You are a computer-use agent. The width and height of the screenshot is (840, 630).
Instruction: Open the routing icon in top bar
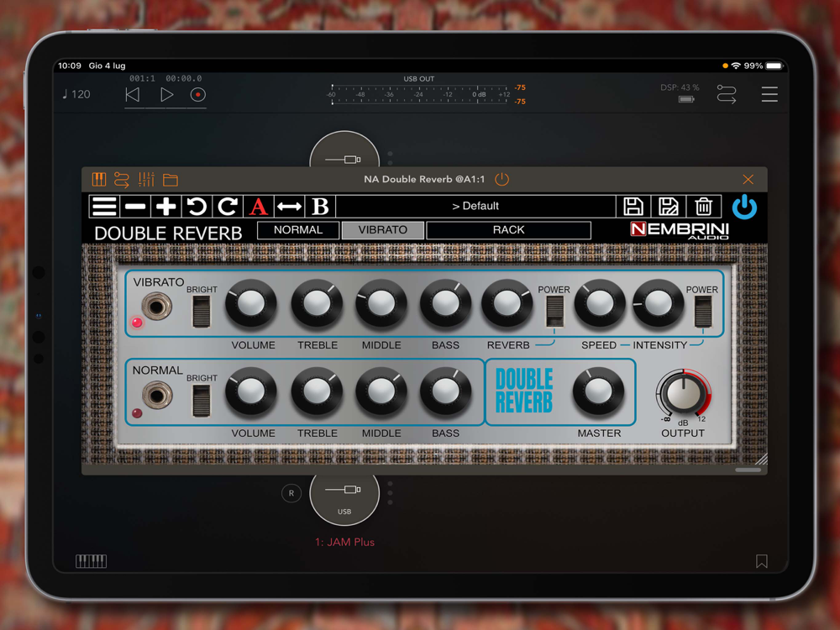tap(727, 94)
